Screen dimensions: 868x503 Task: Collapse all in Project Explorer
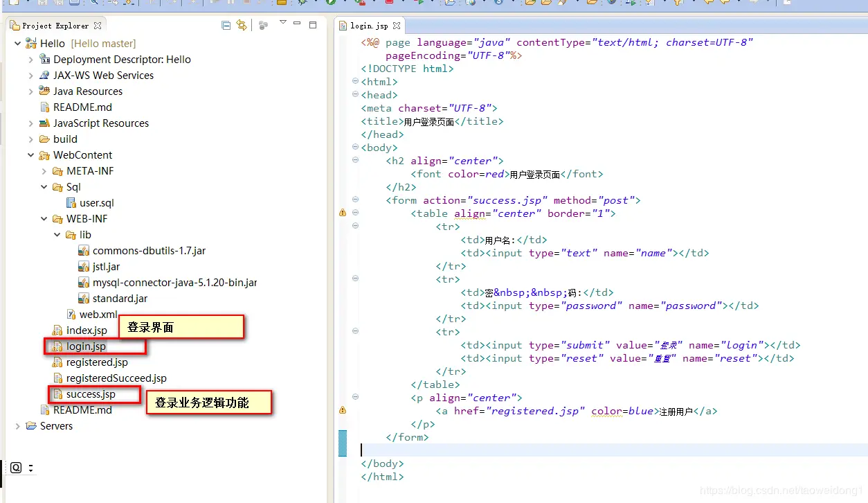coord(226,26)
